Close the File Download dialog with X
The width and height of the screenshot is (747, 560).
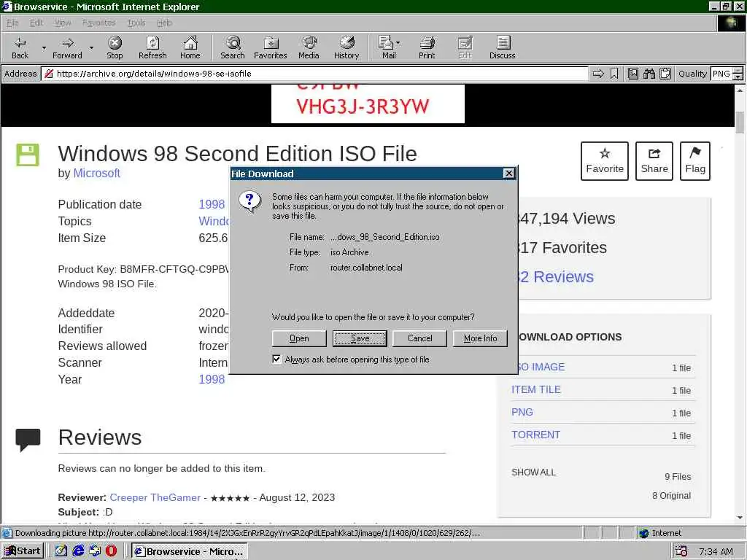tap(508, 174)
